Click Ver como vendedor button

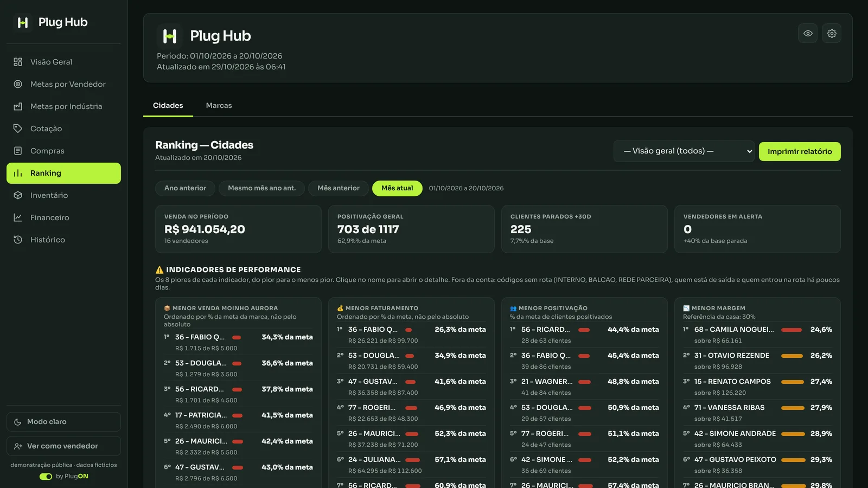pyautogui.click(x=63, y=446)
